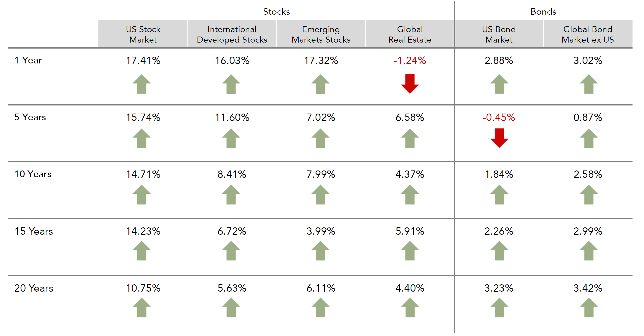Select the Bonds group heading
The height and width of the screenshot is (336, 644).
[543, 11]
